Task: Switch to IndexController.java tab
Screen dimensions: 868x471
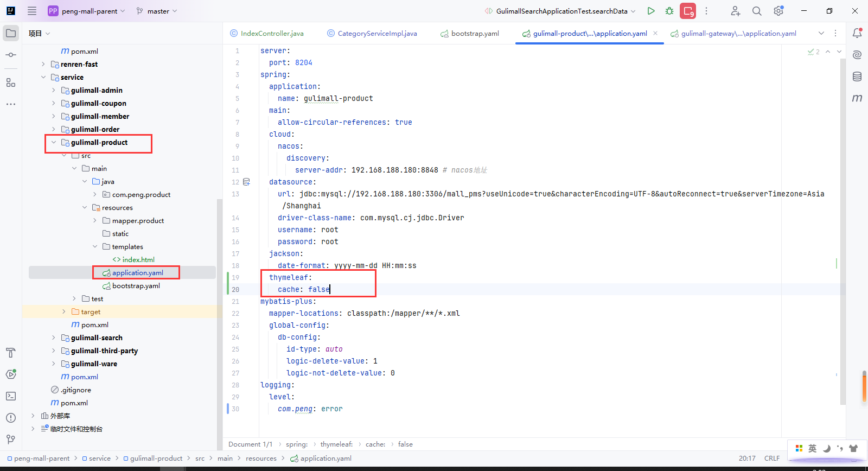Action: [266, 33]
